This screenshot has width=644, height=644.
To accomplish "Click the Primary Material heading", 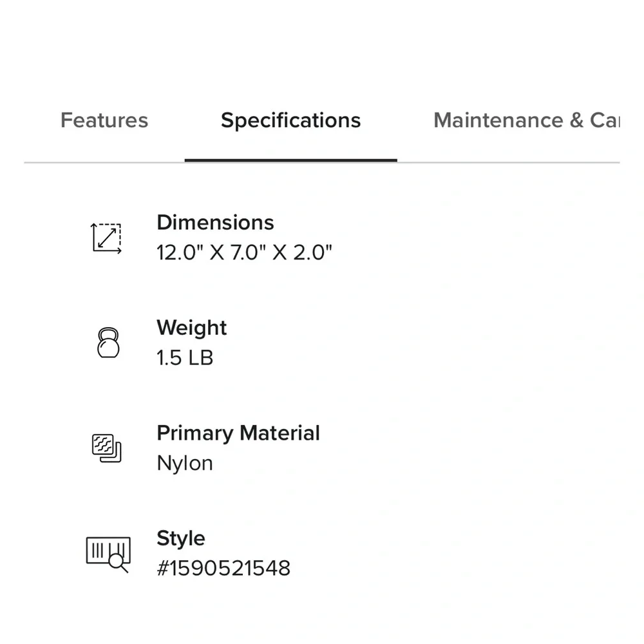I will click(x=238, y=433).
